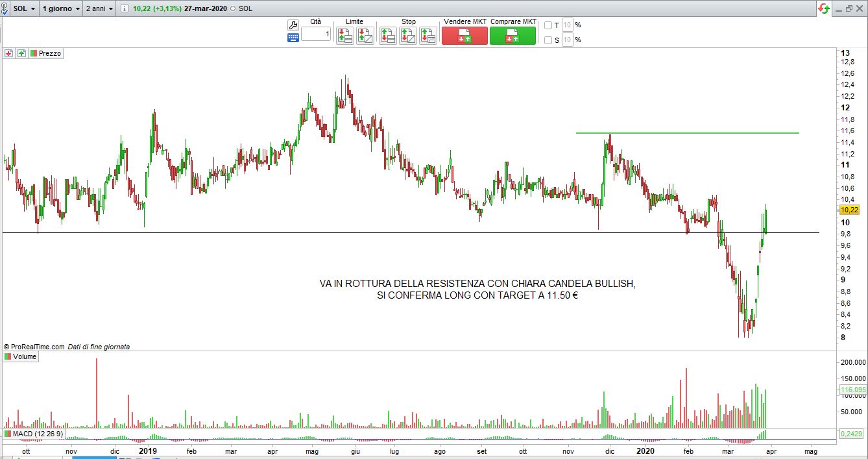Close the chart window
The height and width of the screenshot is (459, 868).
861,8
